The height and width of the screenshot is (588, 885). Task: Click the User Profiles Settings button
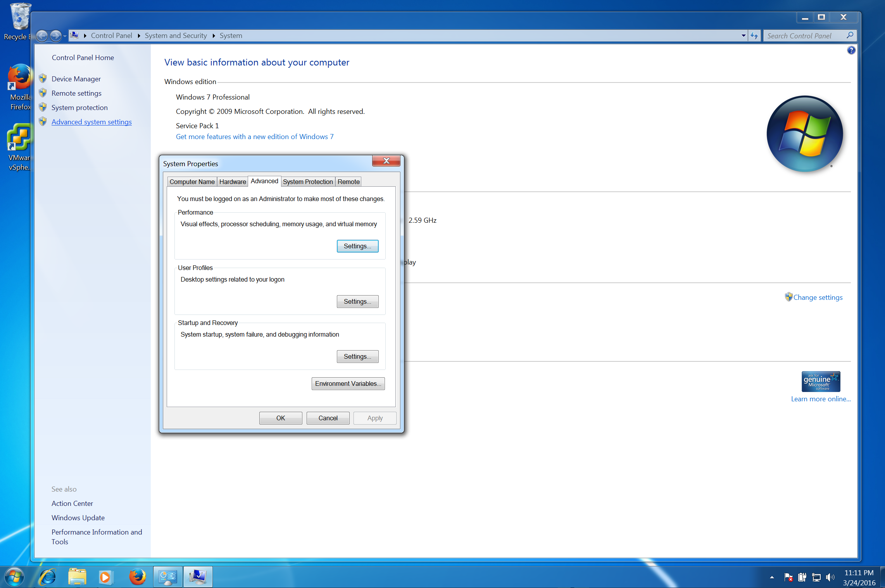click(358, 301)
